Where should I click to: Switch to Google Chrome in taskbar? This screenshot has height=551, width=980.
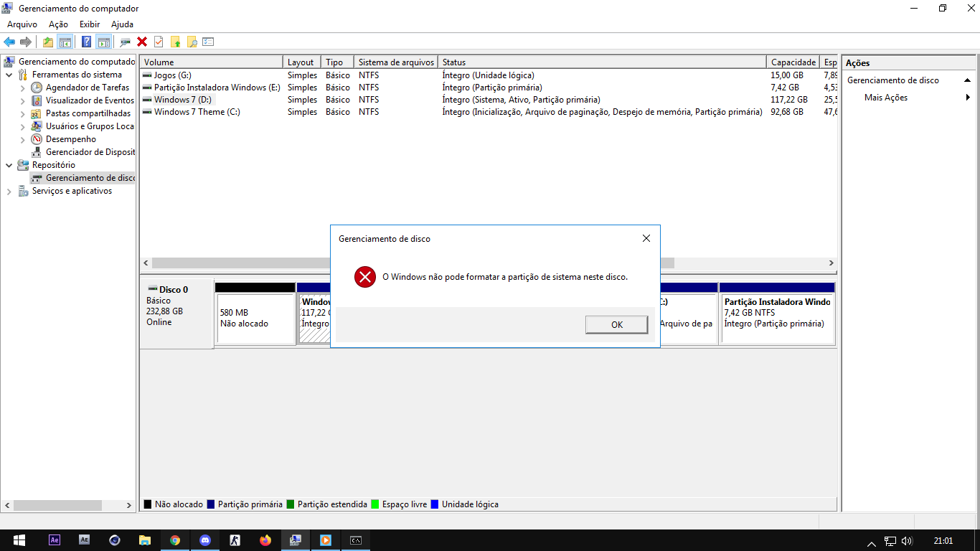click(x=175, y=540)
